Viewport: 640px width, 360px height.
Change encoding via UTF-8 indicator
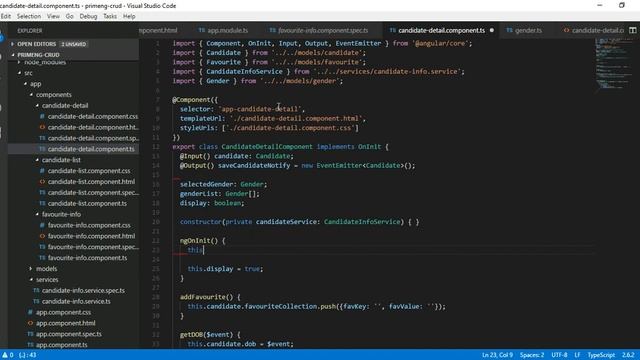[559, 355]
